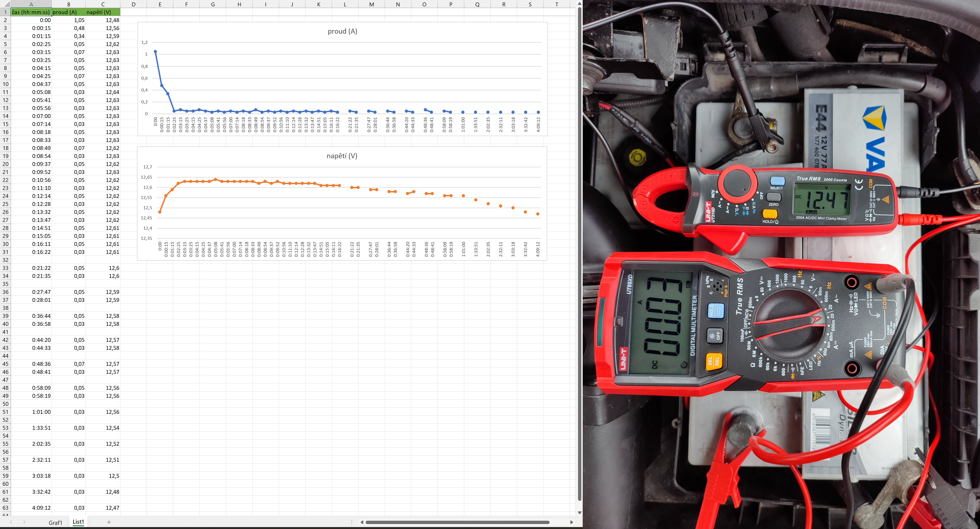The width and height of the screenshot is (980, 529).
Task: Select the List1 sheet tab
Action: (78, 522)
